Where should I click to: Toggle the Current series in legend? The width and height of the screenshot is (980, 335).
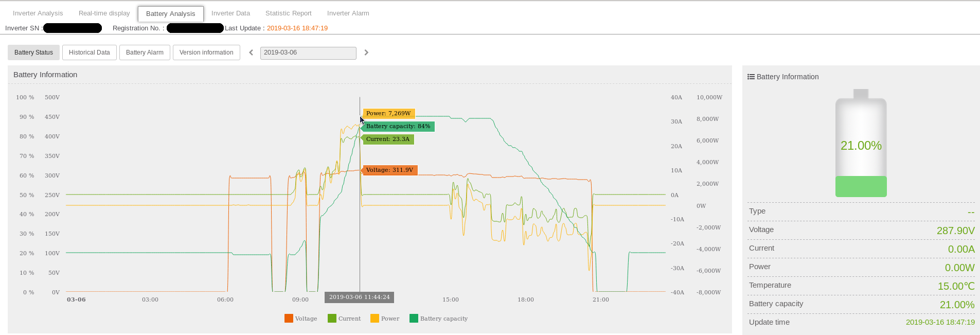[x=344, y=319]
